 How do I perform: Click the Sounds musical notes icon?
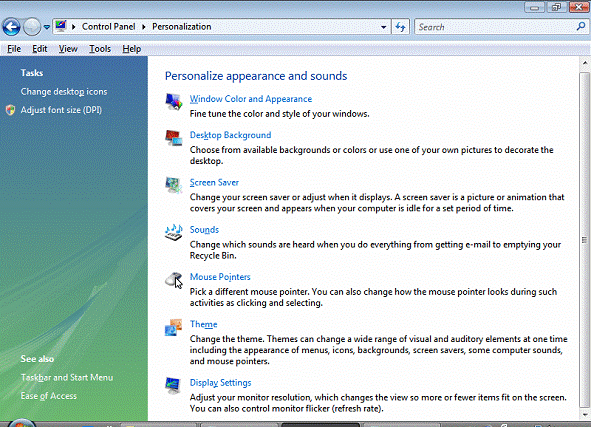(x=174, y=233)
